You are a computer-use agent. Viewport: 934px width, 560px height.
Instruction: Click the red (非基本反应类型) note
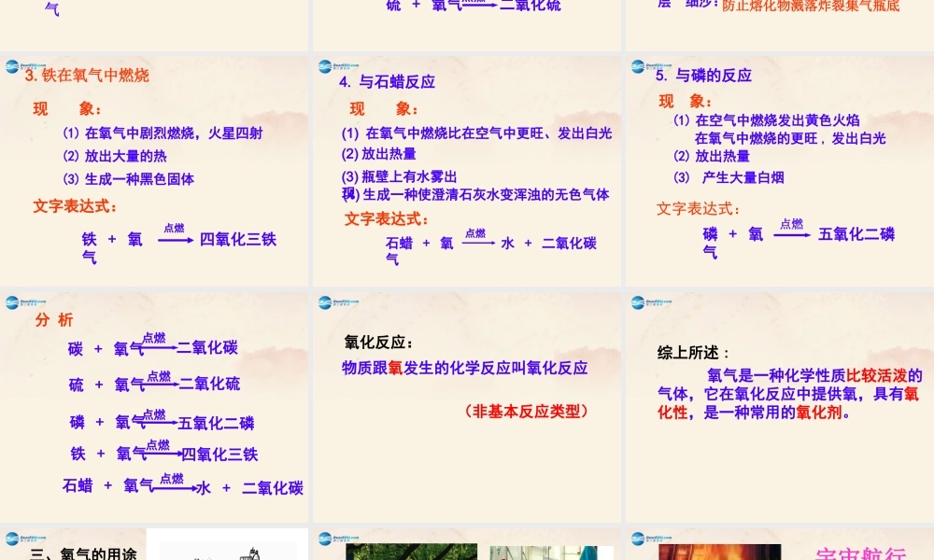point(526,411)
